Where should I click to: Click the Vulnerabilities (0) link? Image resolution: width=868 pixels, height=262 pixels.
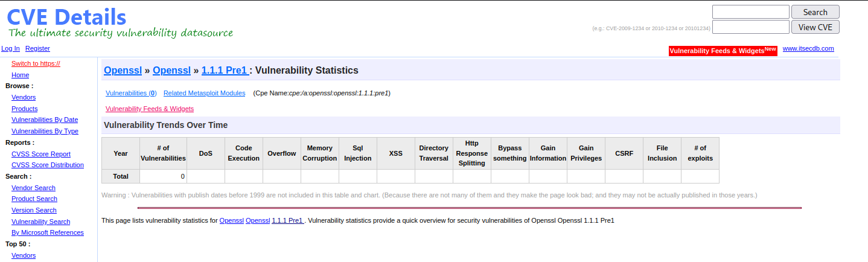coord(131,93)
